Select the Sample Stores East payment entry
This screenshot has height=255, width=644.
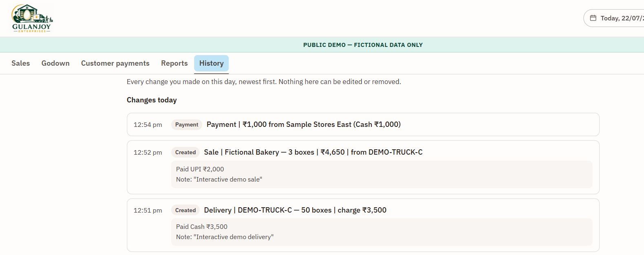coord(363,124)
